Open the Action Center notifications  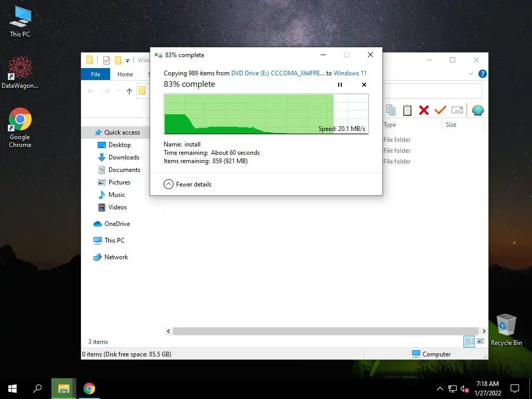point(515,389)
